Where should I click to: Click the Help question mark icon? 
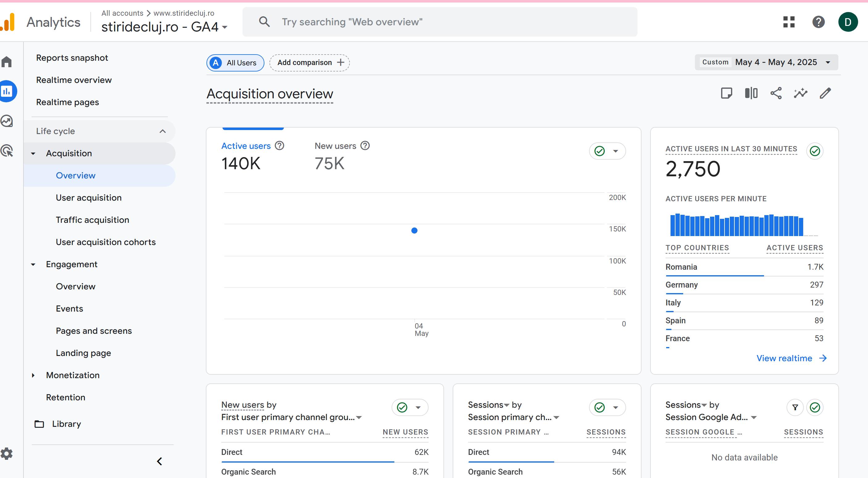818,22
